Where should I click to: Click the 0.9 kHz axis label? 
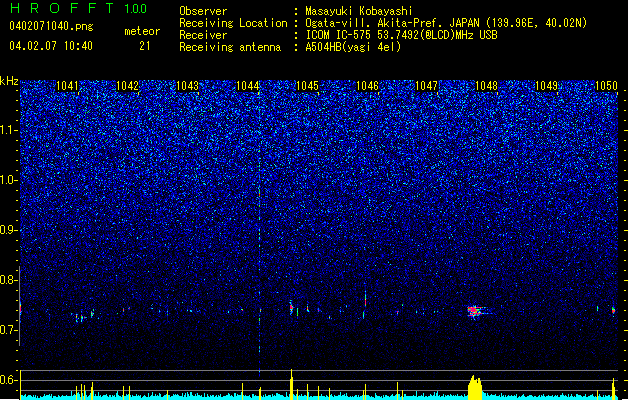(8, 230)
